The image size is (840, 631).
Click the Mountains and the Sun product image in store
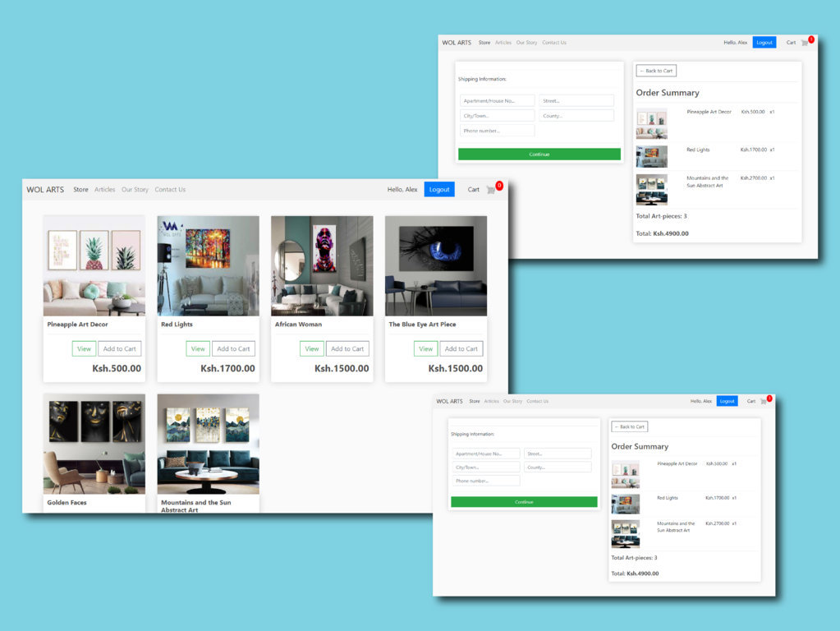coord(208,444)
